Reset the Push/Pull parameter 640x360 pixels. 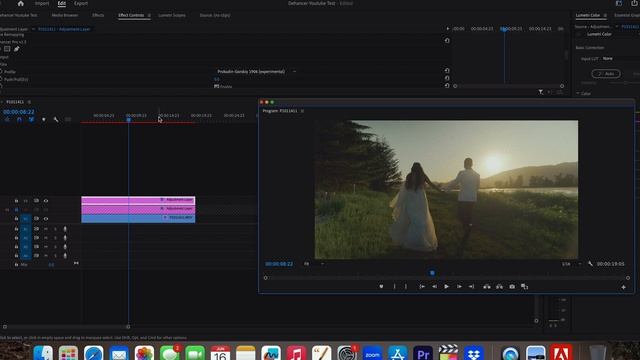pyautogui.click(x=447, y=78)
